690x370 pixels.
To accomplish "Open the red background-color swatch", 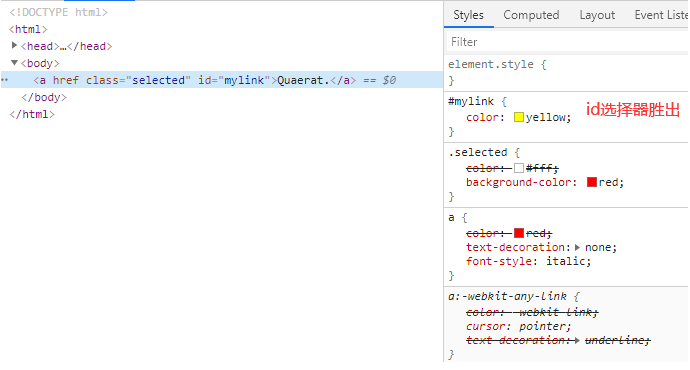I will pos(591,182).
